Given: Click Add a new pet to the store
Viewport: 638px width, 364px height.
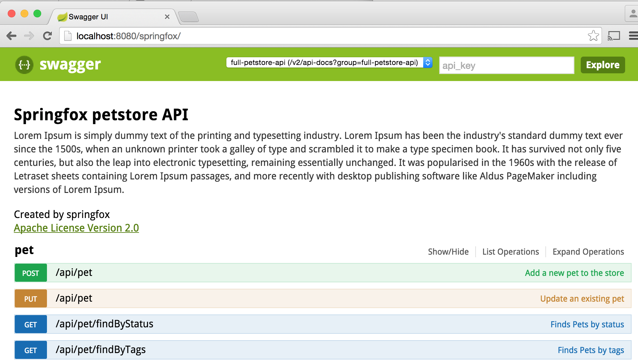Looking at the screenshot, I should [574, 273].
